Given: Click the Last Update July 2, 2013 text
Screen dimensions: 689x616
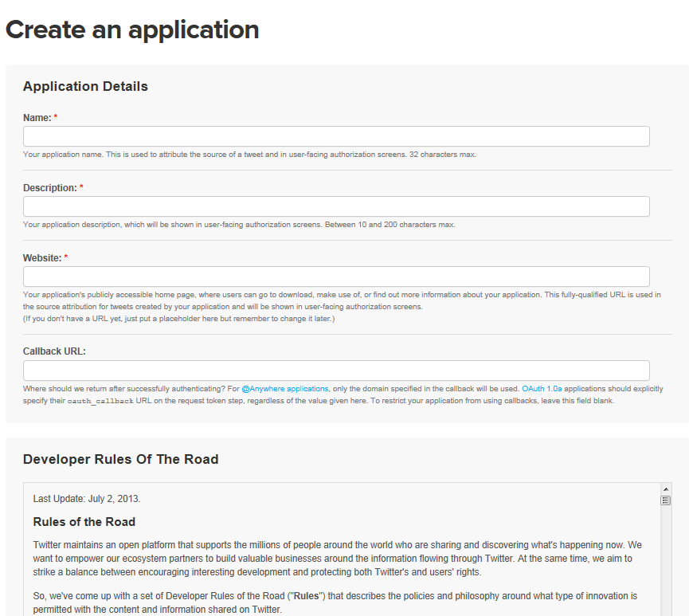Looking at the screenshot, I should [x=87, y=499].
